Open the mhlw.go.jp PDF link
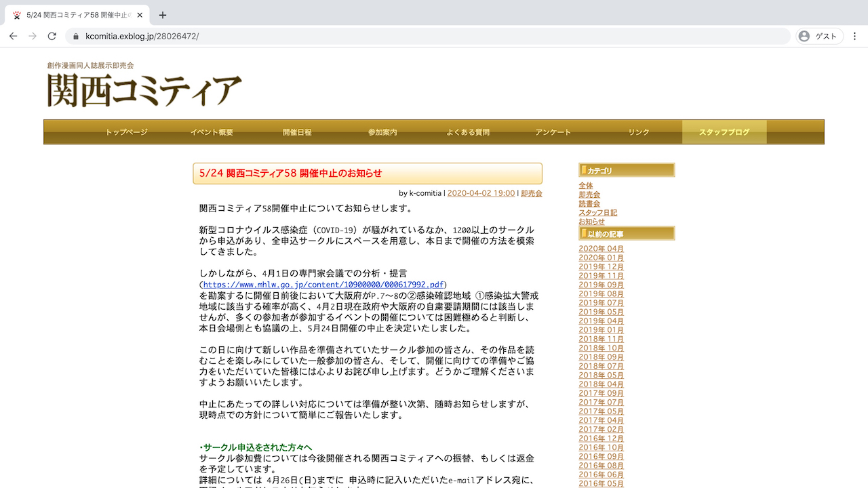Viewport: 868px width, 488px height. click(323, 285)
